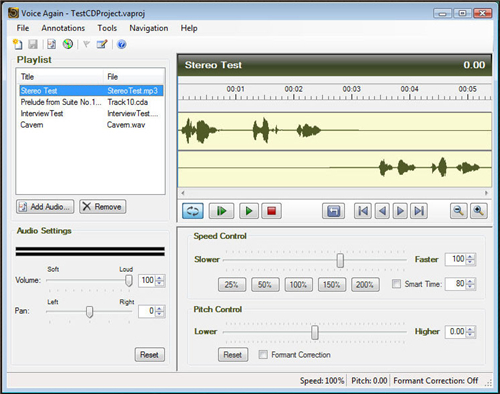Click the Voice Again app icon in title bar

point(13,13)
